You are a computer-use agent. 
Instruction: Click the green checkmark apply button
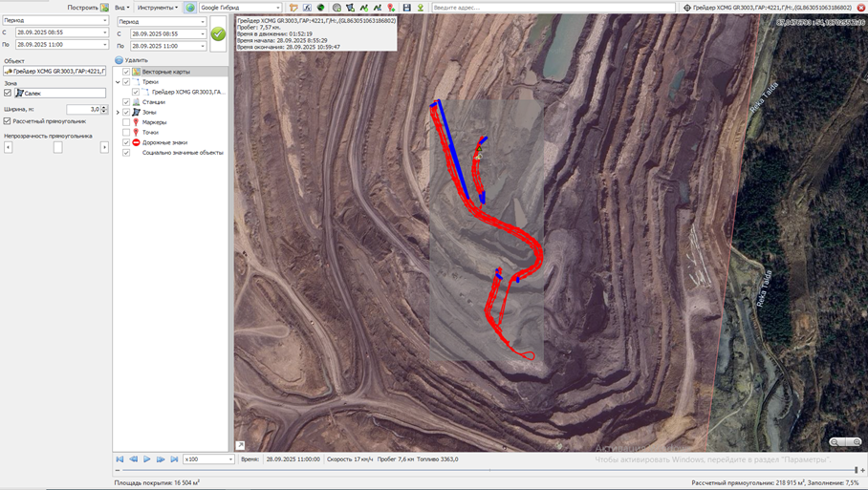coord(218,33)
